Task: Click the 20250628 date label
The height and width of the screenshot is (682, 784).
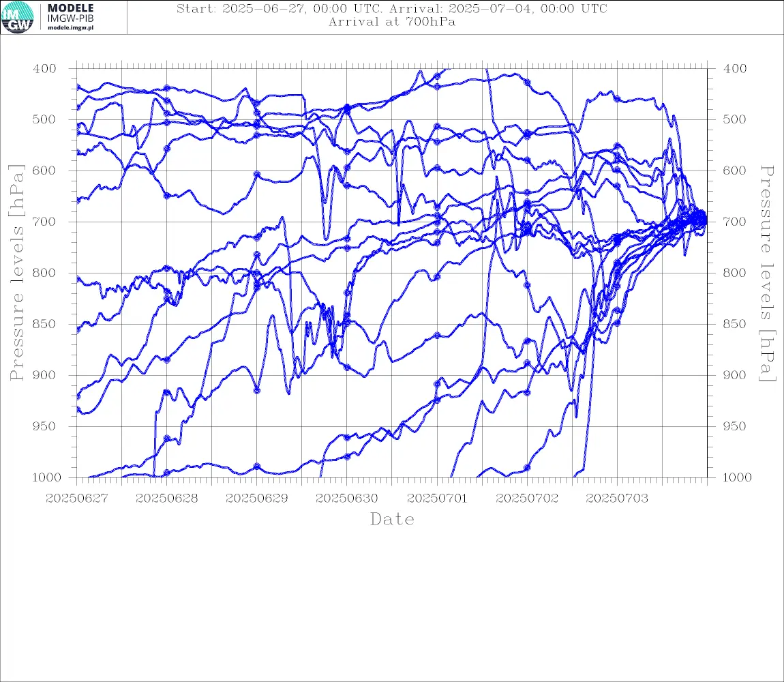Action: [166, 499]
